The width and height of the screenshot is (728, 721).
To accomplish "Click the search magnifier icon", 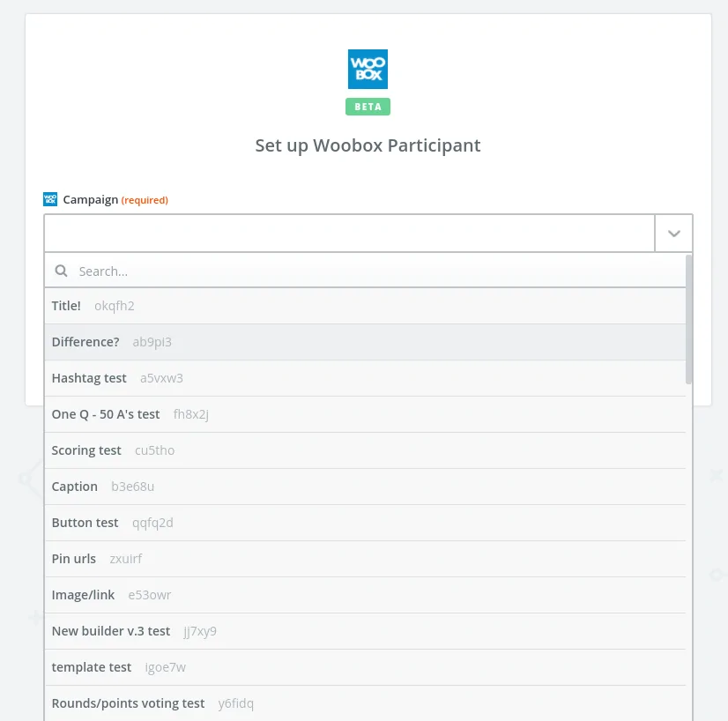I will click(61, 271).
